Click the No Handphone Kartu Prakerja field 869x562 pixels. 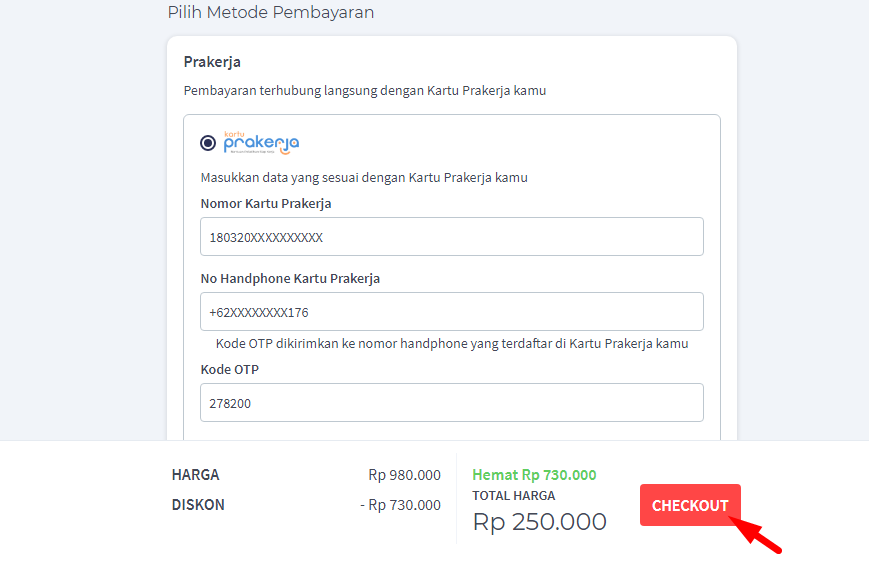tap(451, 312)
